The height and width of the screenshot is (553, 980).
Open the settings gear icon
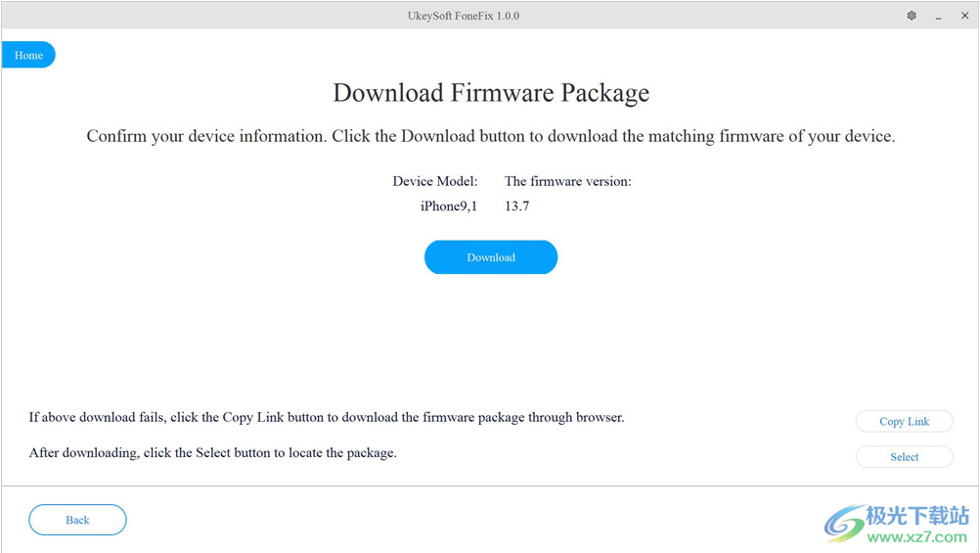coord(912,16)
